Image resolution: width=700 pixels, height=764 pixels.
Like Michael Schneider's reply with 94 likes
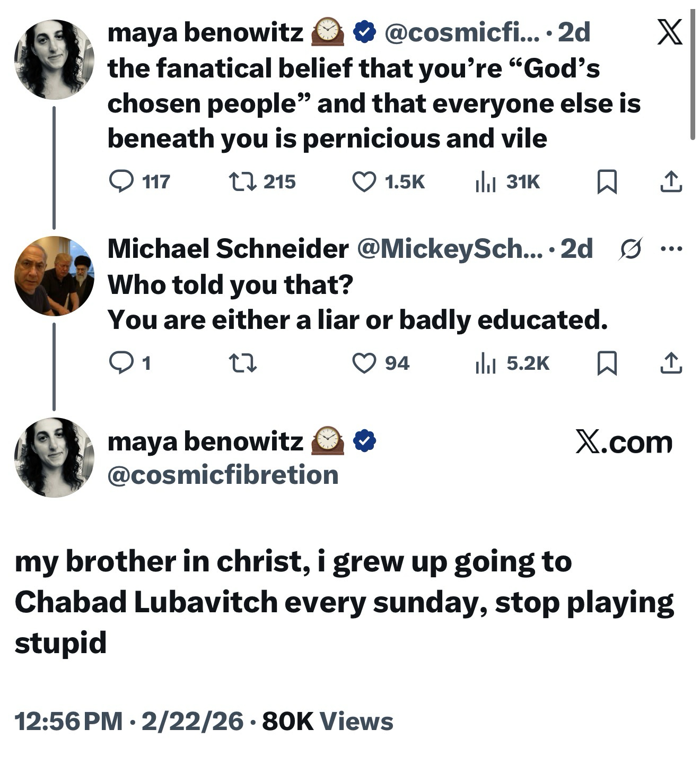364,363
